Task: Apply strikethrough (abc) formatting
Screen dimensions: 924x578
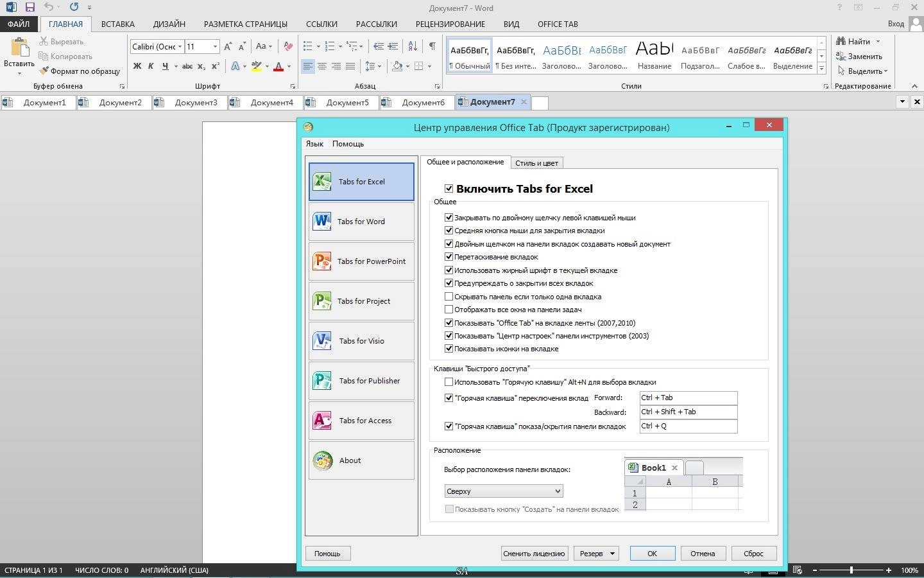Action: [187, 66]
